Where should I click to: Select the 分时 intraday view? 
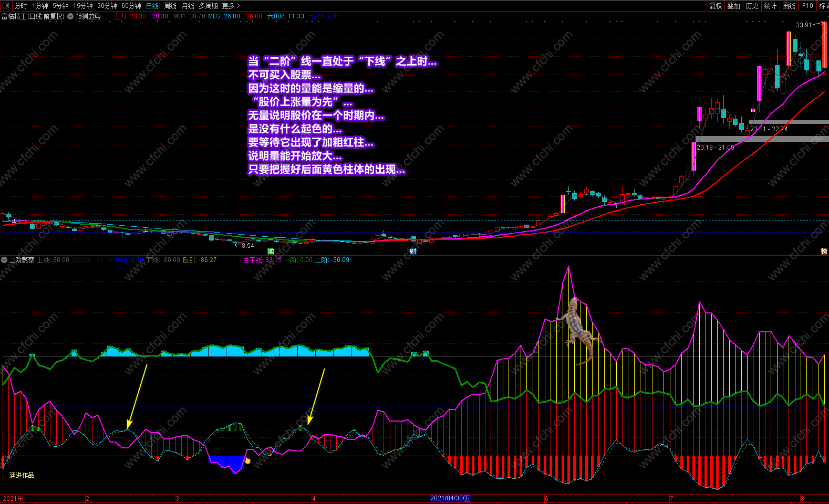[x=20, y=6]
